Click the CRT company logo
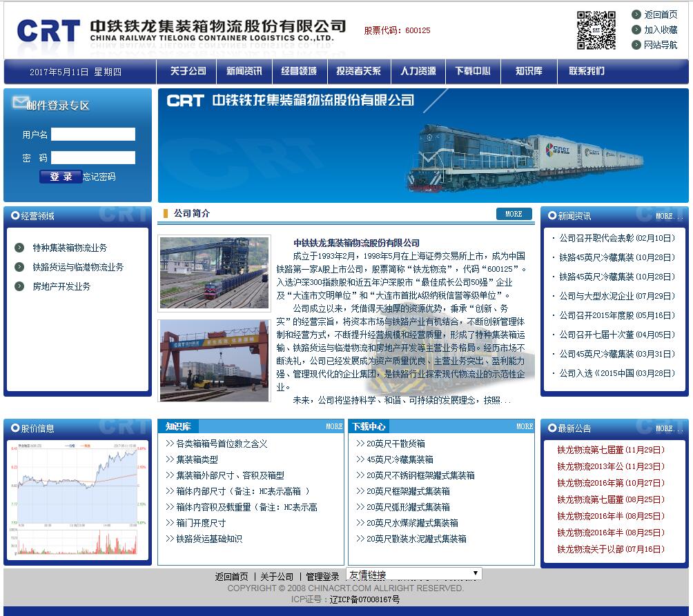Image resolution: width=693 pixels, height=616 pixels. (48, 30)
